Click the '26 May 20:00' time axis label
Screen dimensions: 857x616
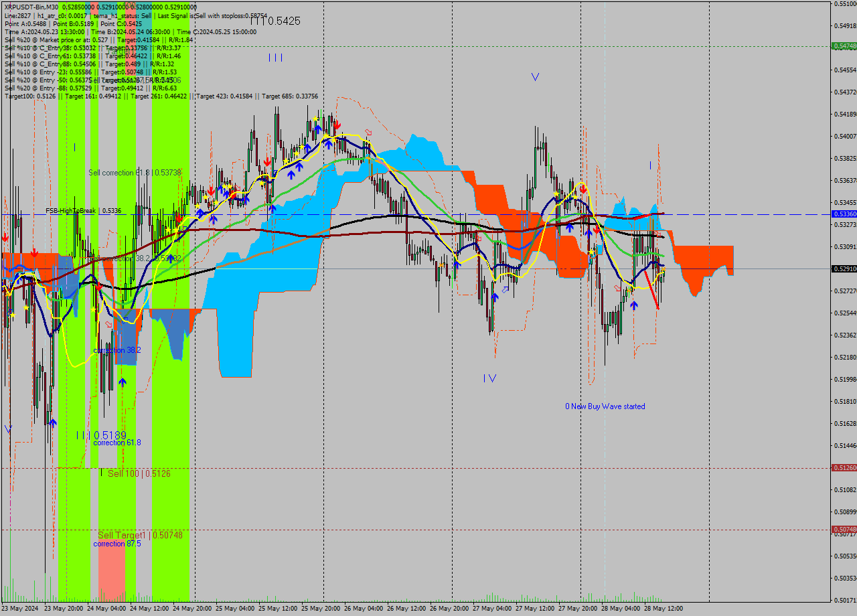coord(449,609)
